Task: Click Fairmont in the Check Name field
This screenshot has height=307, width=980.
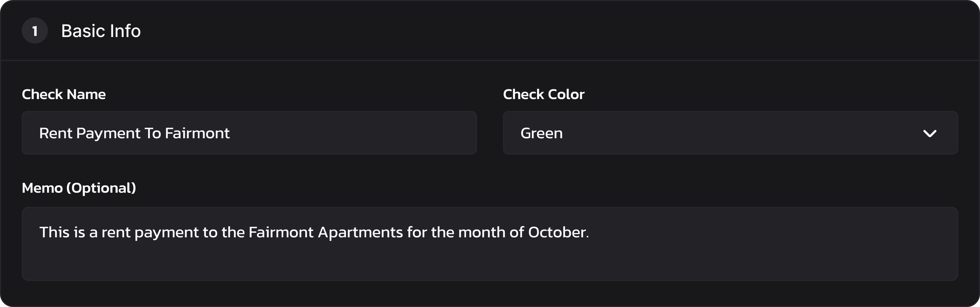Action: (197, 134)
